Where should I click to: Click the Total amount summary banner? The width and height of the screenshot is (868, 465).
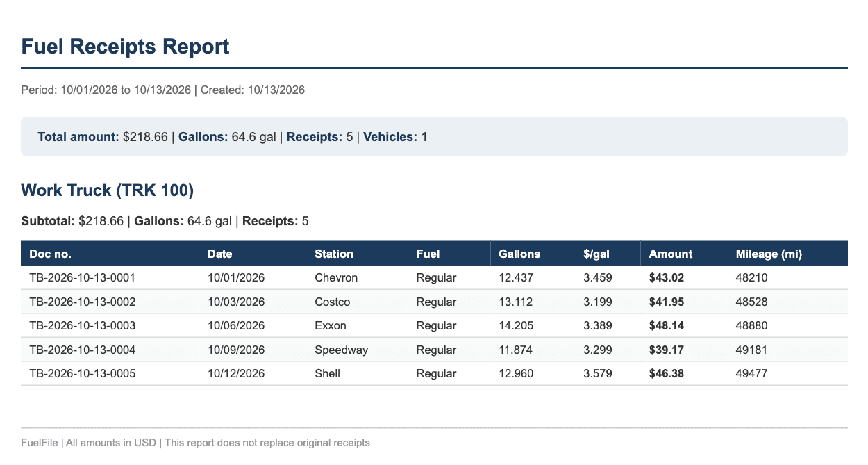pyautogui.click(x=434, y=137)
